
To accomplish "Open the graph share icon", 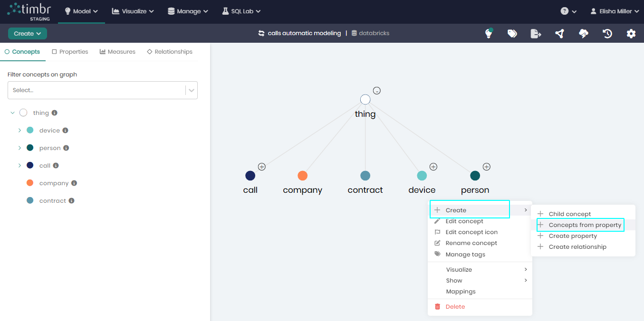I will coord(559,33).
